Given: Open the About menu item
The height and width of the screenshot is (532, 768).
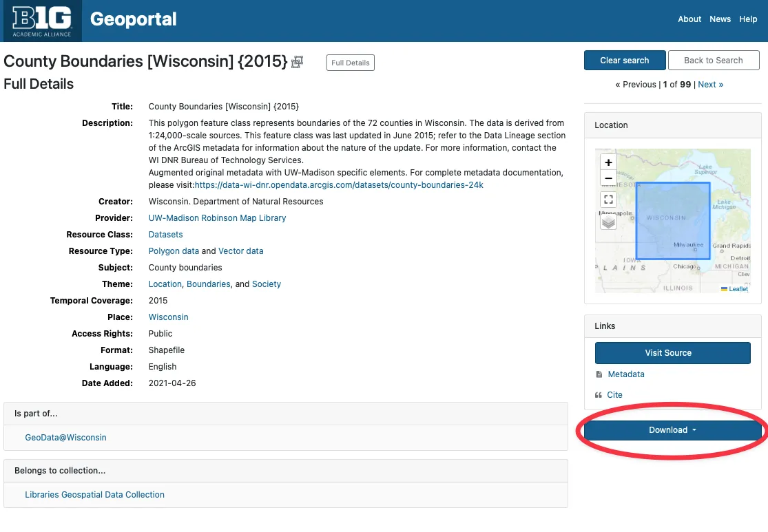Looking at the screenshot, I should tap(689, 19).
